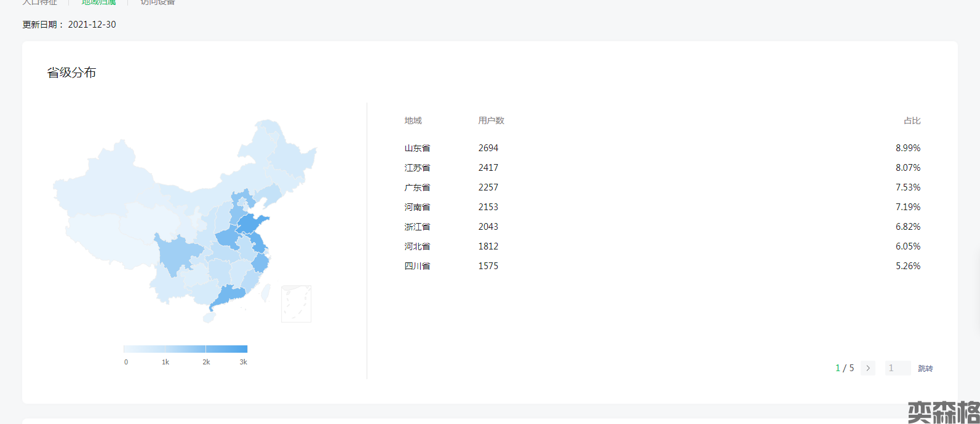
Task: Go to next page of province table
Action: (x=867, y=368)
